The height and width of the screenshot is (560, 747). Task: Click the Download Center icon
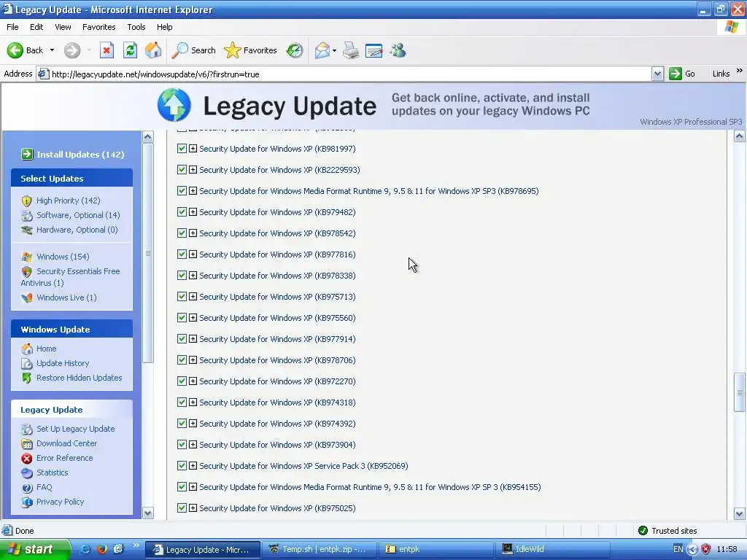[x=27, y=444]
